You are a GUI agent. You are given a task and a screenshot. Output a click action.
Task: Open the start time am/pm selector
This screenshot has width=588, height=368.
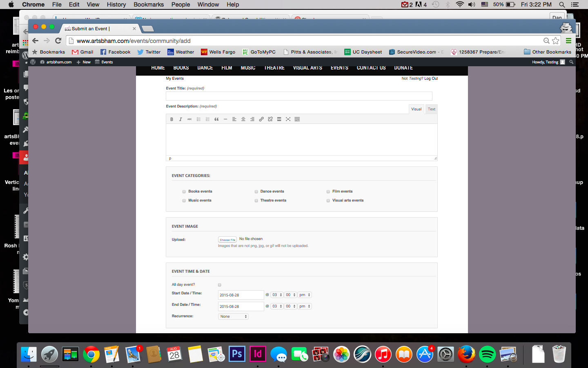pos(305,295)
